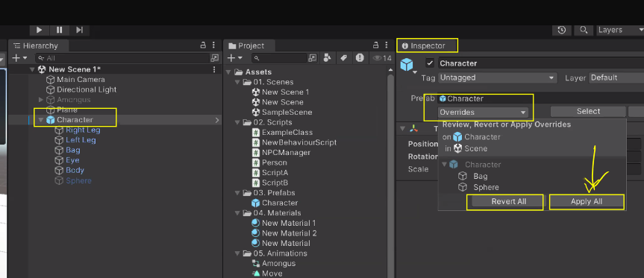
Task: Click the prefab Select button
Action: [588, 112]
